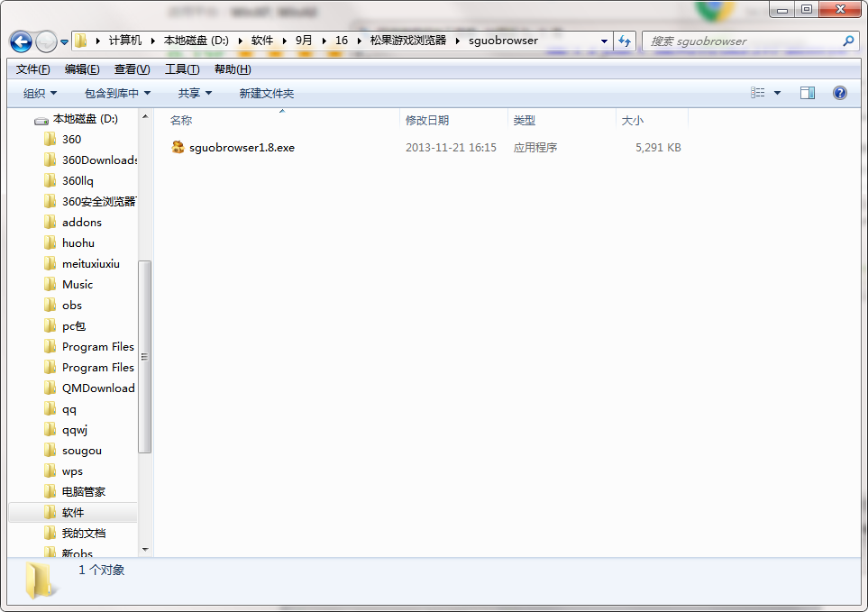
Task: Click the sguobrowser1.8.exe application icon
Action: point(178,147)
